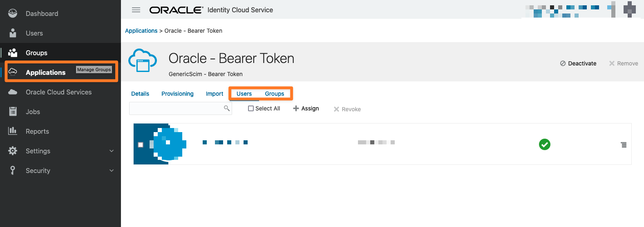
Task: Click the Revoke button
Action: (347, 109)
